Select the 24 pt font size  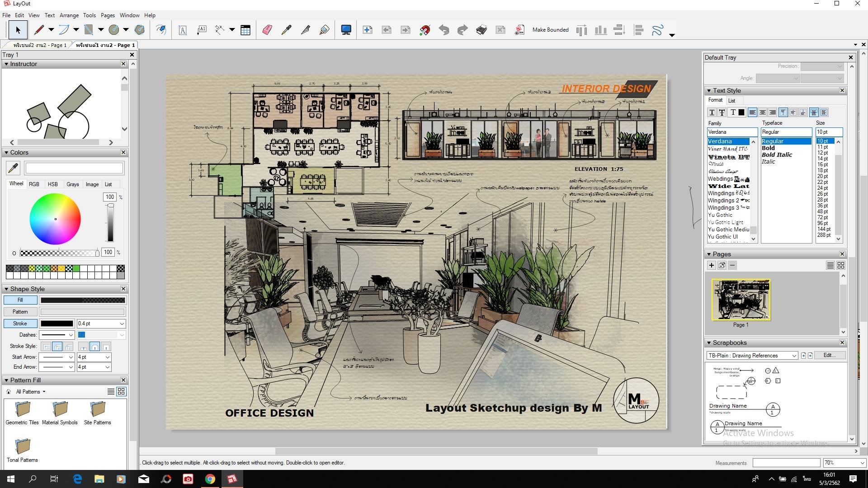pos(823,188)
